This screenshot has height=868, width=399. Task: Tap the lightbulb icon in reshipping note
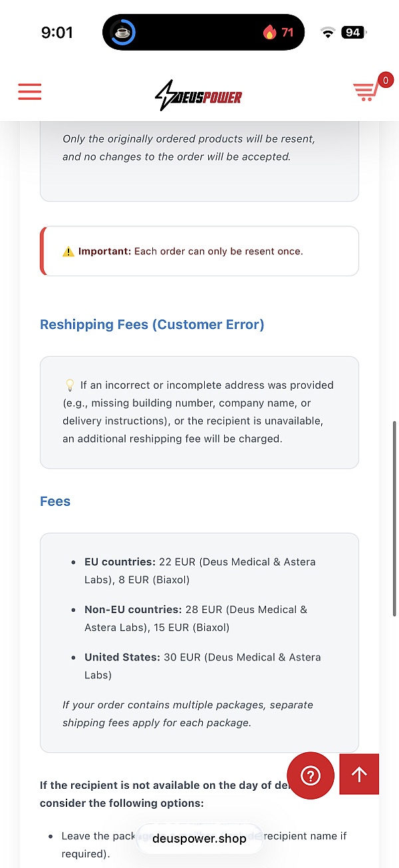(x=69, y=385)
